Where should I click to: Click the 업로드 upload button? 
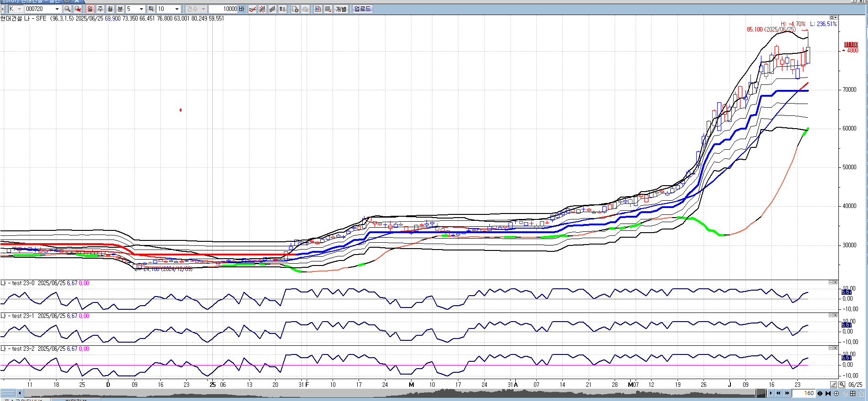(x=362, y=9)
